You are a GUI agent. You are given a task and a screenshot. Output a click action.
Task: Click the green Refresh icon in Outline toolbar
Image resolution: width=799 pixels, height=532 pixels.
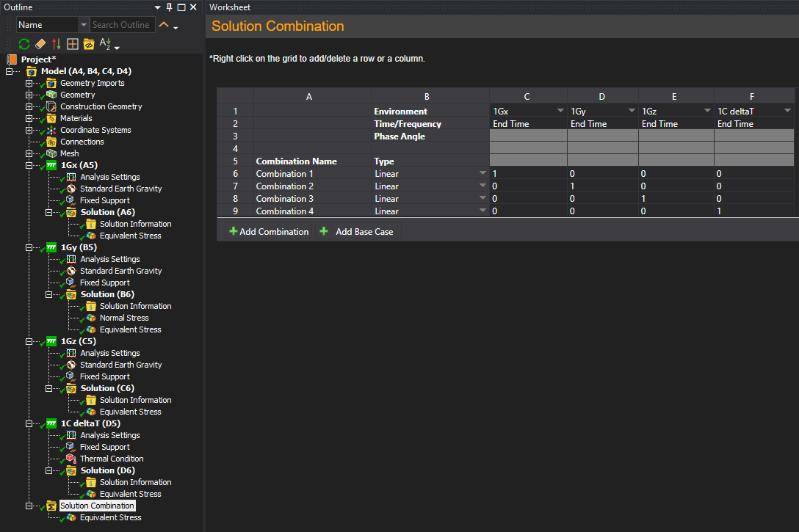point(24,44)
